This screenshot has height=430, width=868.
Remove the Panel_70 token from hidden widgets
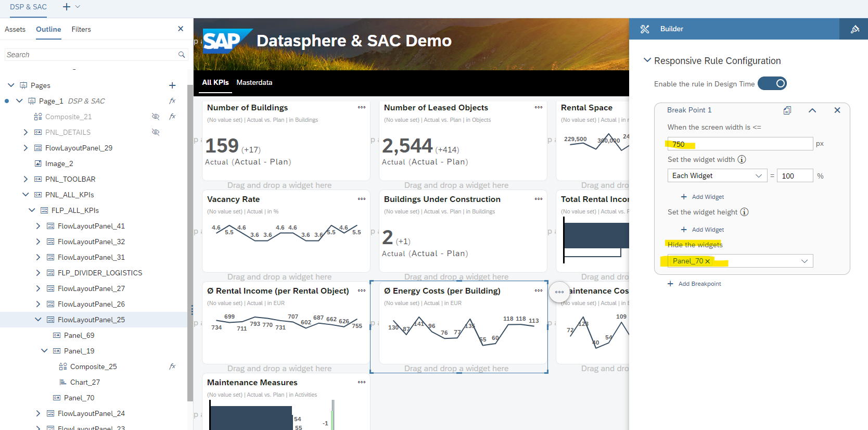pos(707,261)
